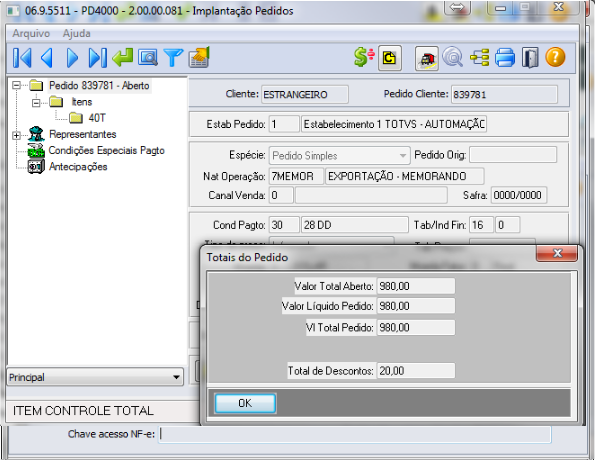
Task: Open the Ajuda menu
Action: click(x=76, y=33)
